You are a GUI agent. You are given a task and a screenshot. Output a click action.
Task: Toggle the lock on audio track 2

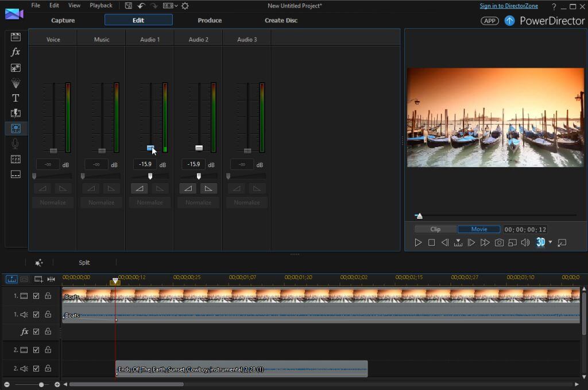coord(48,369)
